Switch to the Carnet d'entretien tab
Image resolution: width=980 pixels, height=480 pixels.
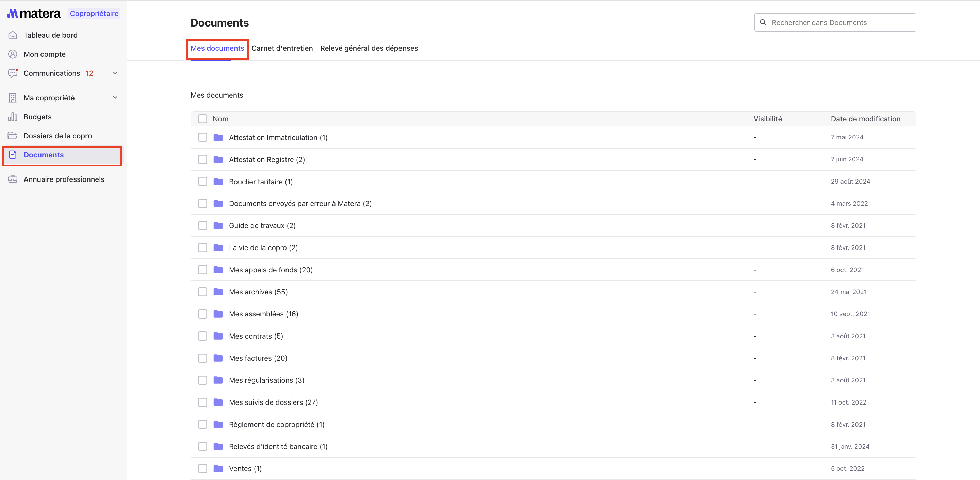coord(282,48)
